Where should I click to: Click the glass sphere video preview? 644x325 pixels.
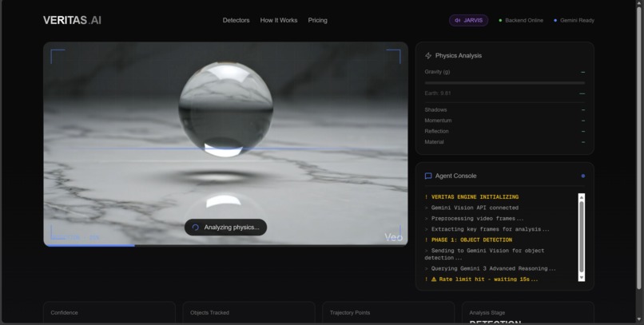225,144
